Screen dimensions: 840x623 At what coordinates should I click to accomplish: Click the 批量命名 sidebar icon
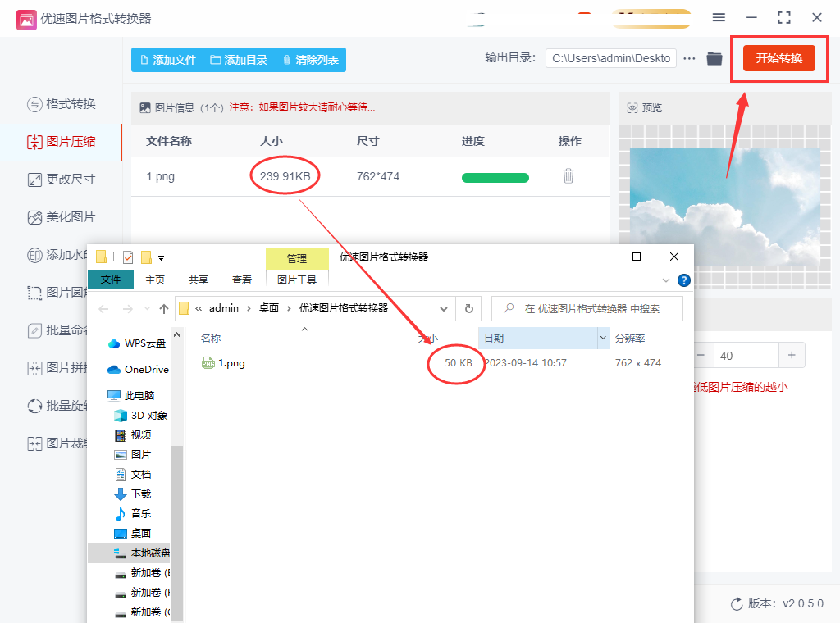pyautogui.click(x=34, y=331)
